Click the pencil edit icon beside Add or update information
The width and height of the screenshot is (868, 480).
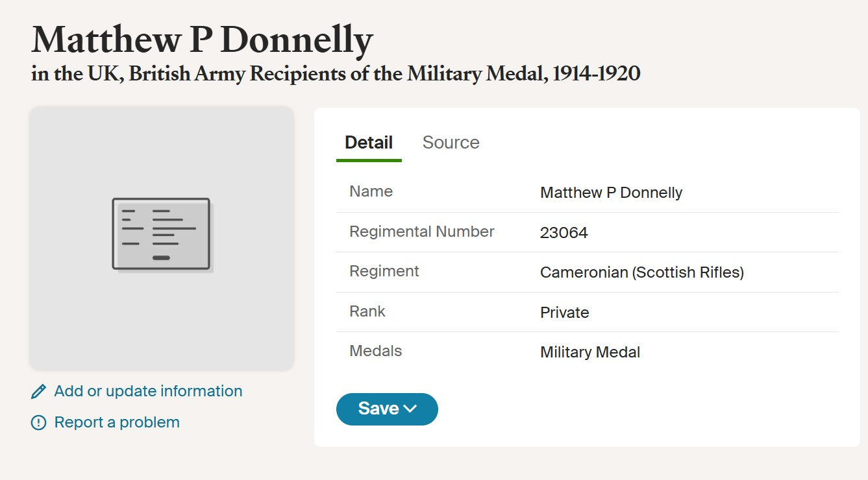pyautogui.click(x=38, y=390)
